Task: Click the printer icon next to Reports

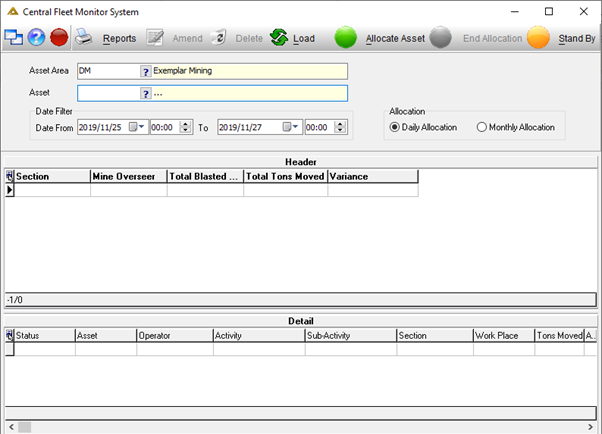Action: tap(83, 37)
